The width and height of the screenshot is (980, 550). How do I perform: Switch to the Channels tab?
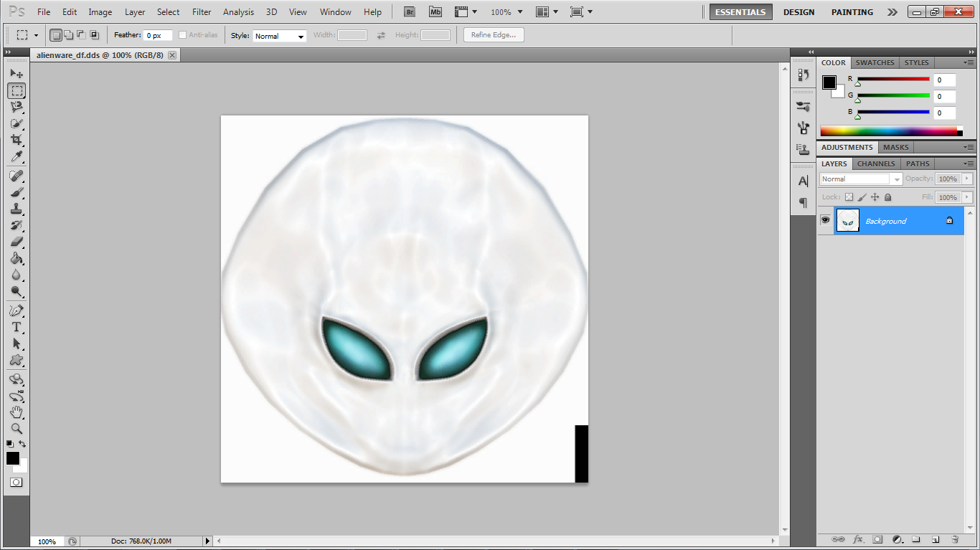(876, 163)
